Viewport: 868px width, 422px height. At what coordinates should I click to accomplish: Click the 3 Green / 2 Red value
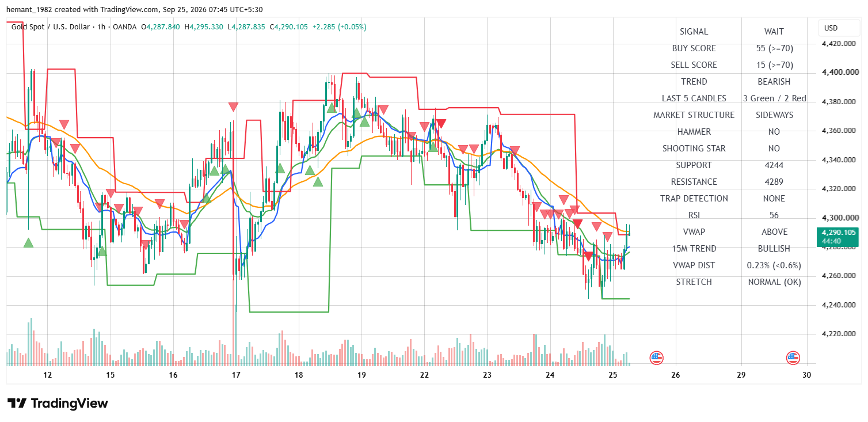pyautogui.click(x=774, y=98)
